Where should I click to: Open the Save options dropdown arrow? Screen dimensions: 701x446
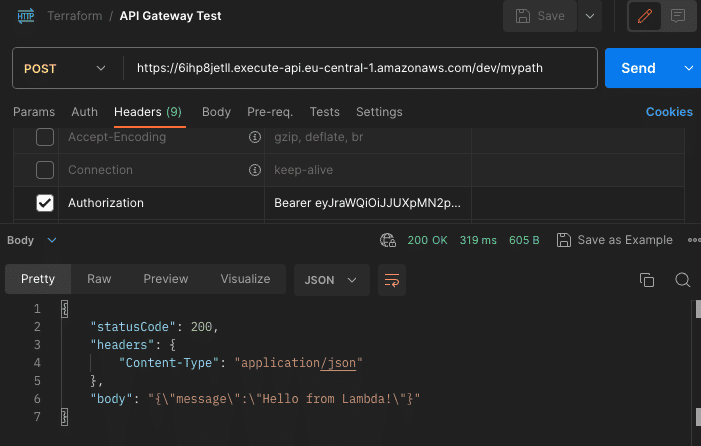[x=590, y=16]
